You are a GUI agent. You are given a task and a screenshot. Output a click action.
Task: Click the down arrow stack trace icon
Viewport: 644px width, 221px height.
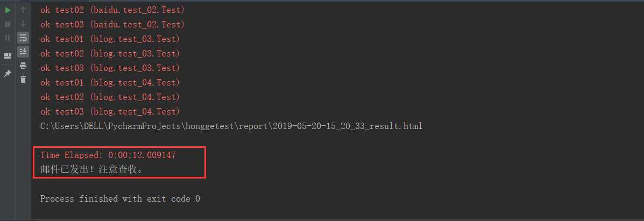pos(23,24)
